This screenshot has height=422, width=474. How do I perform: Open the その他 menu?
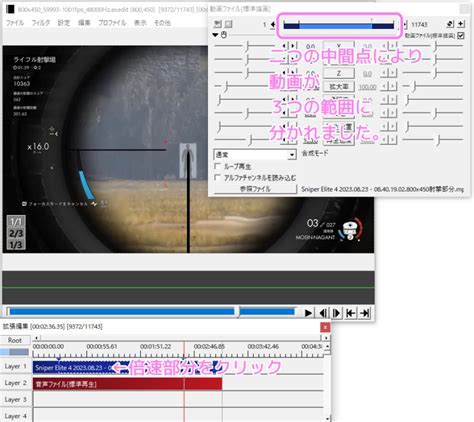click(162, 23)
